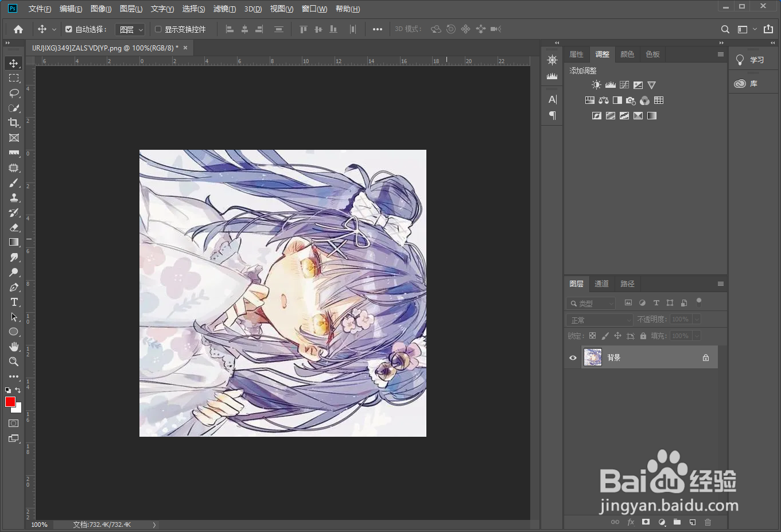This screenshot has width=781, height=532.
Task: Switch to the 通道 tab
Action: (601, 284)
